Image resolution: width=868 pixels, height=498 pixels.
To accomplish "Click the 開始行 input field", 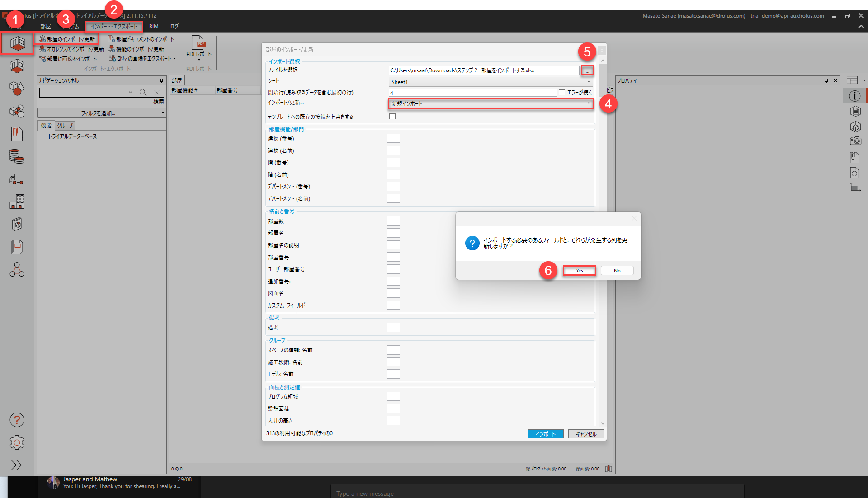I will click(472, 92).
